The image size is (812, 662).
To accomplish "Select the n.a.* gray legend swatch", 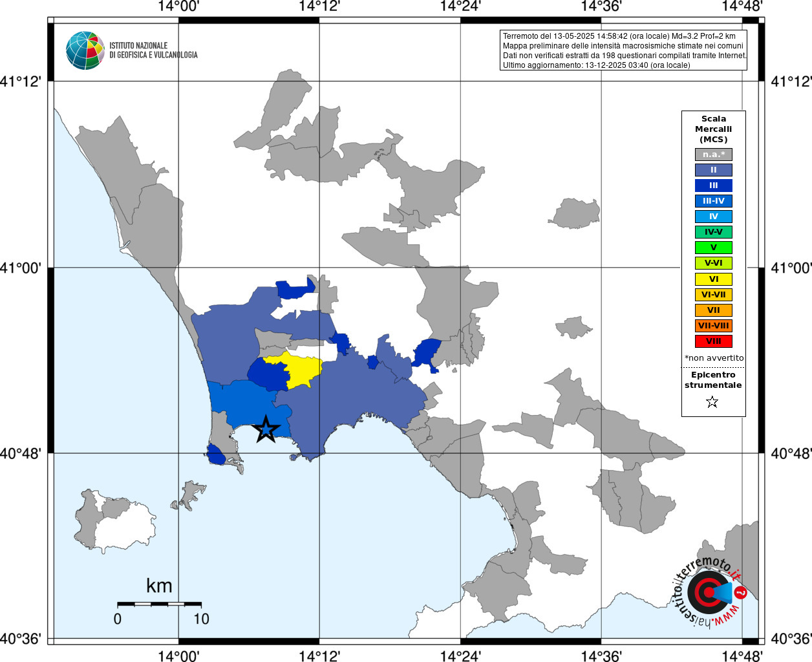I will (x=713, y=155).
